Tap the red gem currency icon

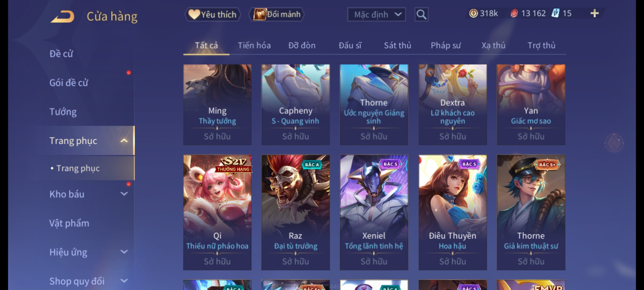coord(514,13)
